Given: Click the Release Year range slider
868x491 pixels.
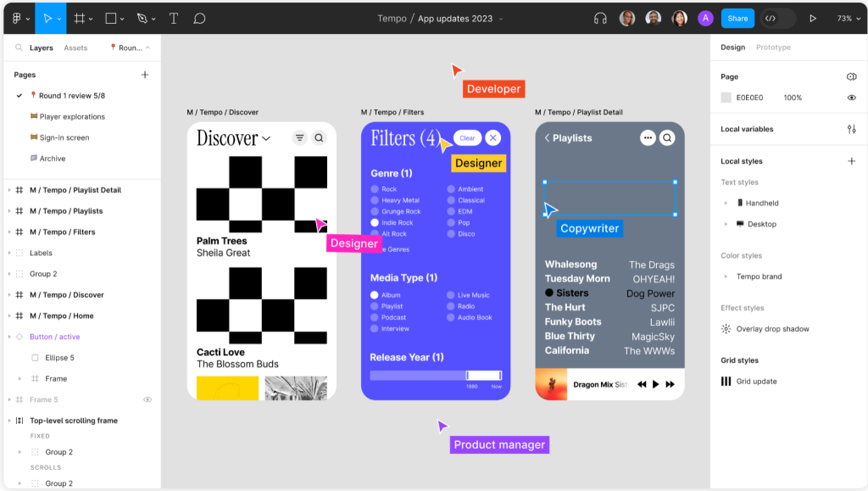Looking at the screenshot, I should [436, 376].
